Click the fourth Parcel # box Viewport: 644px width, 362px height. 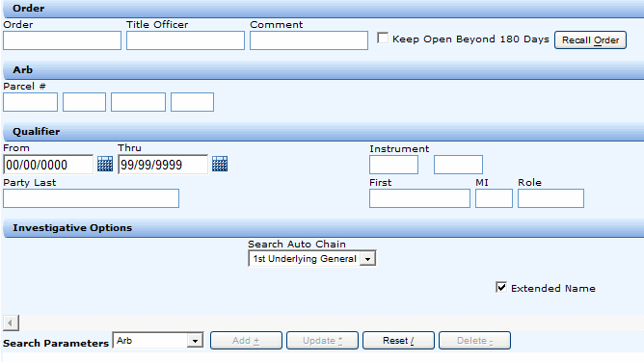tap(192, 102)
